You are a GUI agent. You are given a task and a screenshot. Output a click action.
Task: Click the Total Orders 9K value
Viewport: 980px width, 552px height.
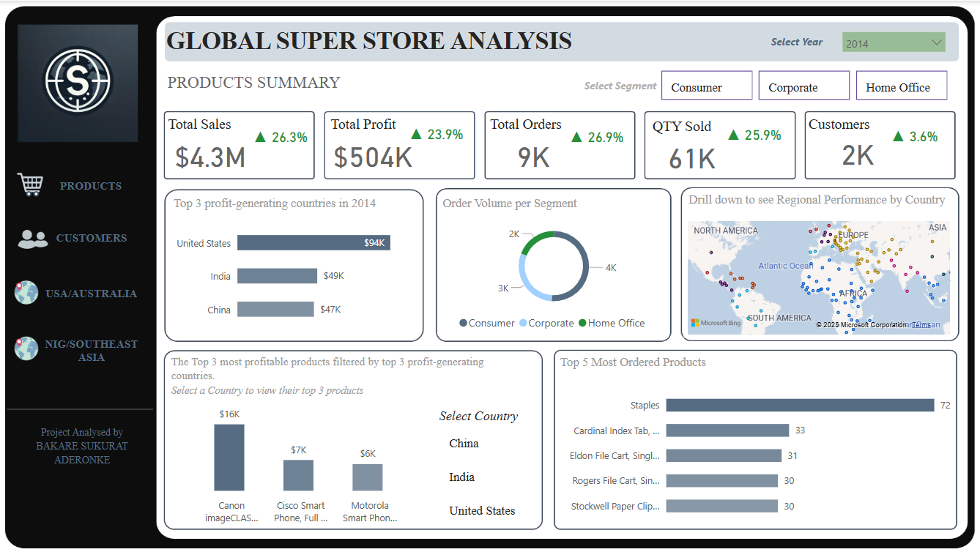coord(533,157)
